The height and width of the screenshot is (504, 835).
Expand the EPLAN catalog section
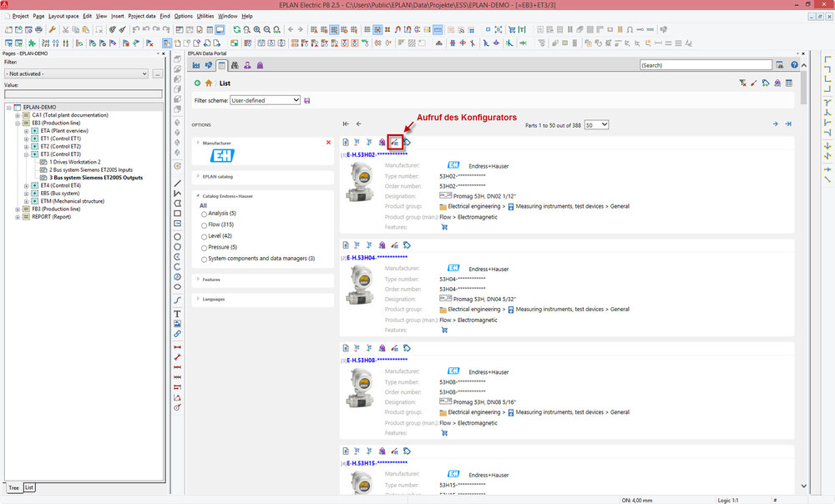pos(198,176)
